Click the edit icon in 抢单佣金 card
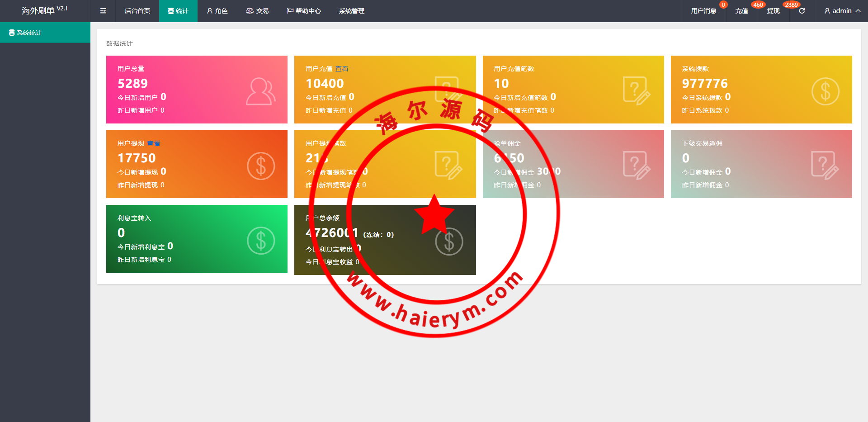This screenshot has height=422, width=868. (x=637, y=166)
